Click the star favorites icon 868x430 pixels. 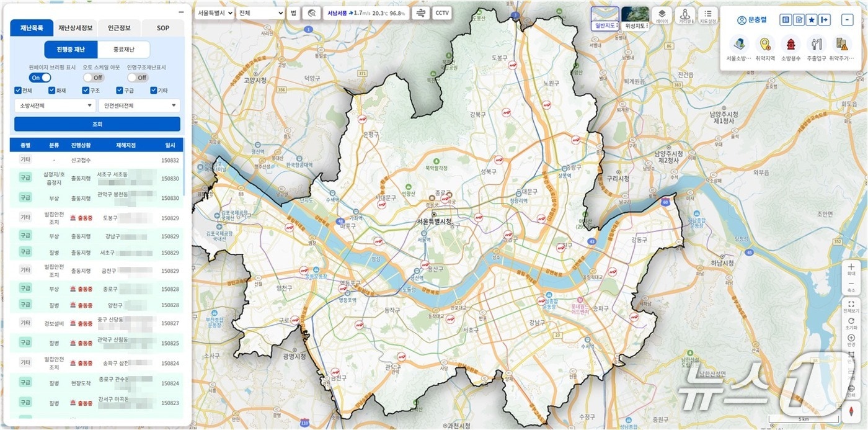click(812, 20)
